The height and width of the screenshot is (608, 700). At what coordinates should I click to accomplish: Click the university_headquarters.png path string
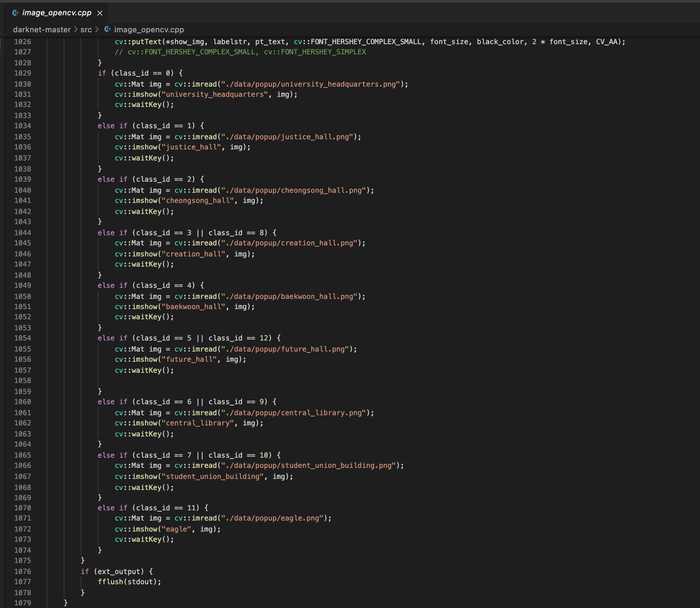tap(310, 84)
